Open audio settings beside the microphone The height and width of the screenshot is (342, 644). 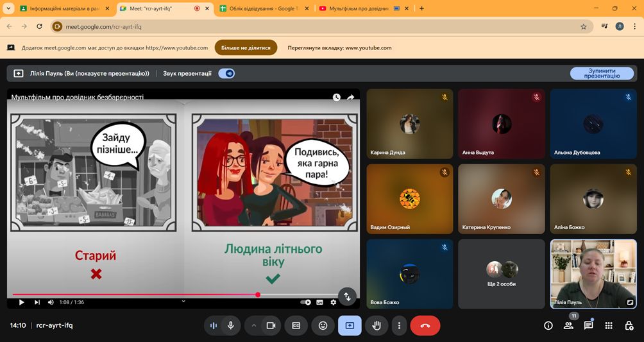pos(213,325)
